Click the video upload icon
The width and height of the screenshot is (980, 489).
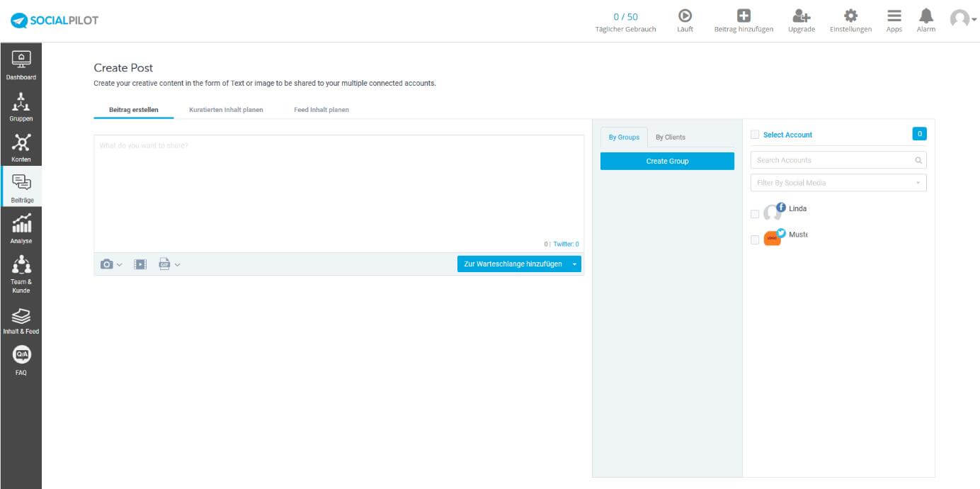(140, 264)
